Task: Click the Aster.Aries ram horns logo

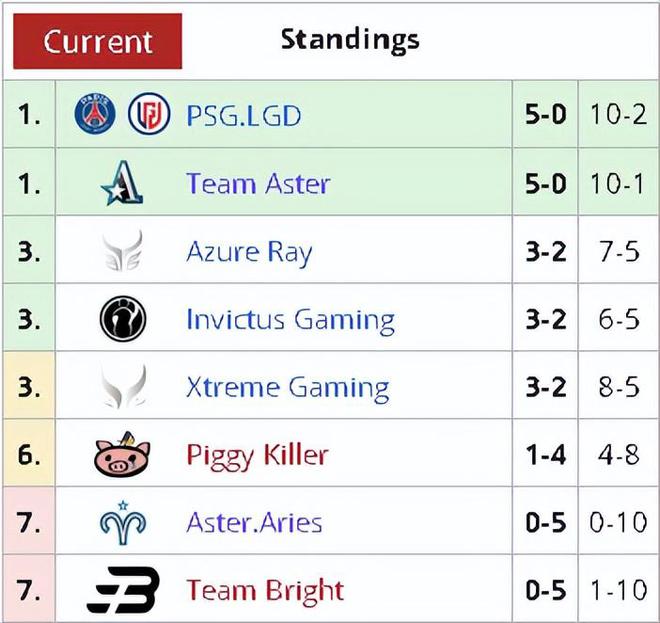Action: [123, 522]
